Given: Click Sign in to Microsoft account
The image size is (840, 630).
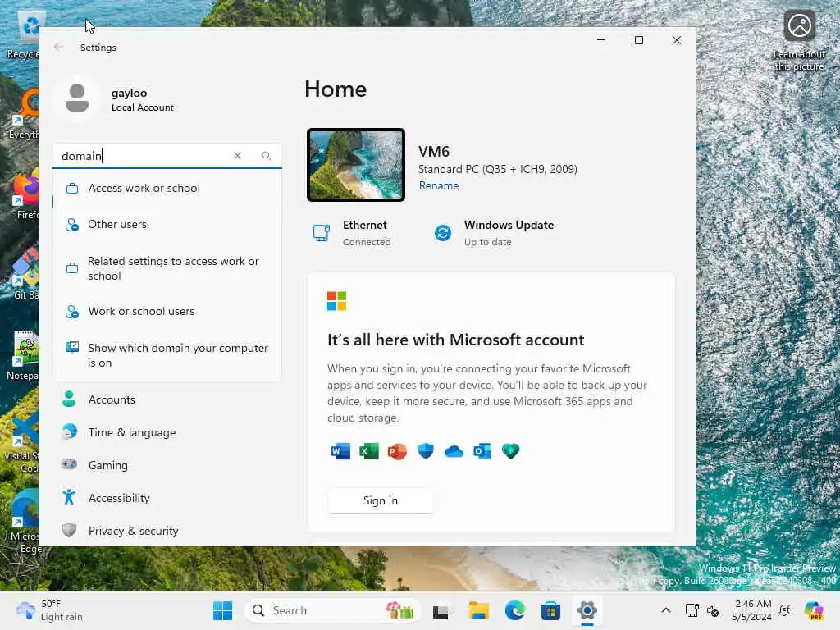Looking at the screenshot, I should click(x=381, y=500).
